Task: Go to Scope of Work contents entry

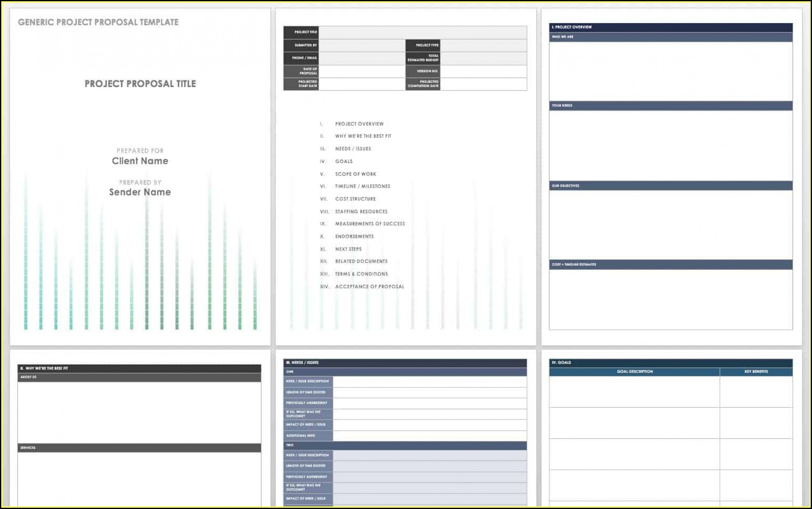Action: pyautogui.click(x=356, y=174)
